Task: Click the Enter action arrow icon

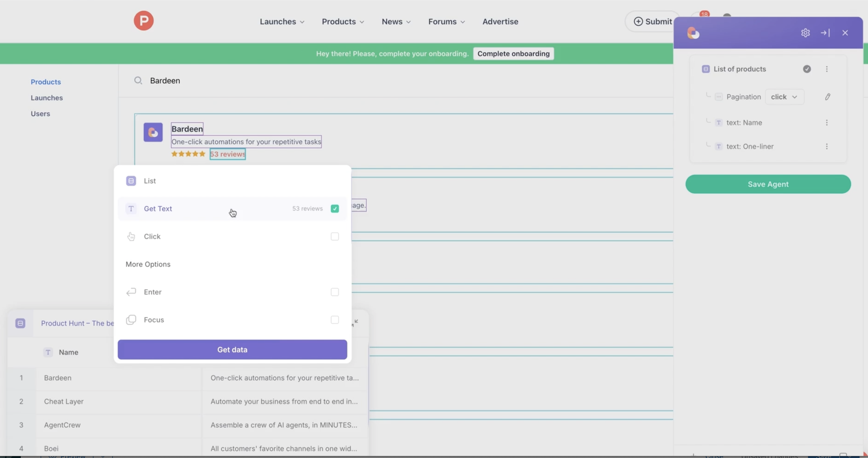Action: pyautogui.click(x=131, y=292)
